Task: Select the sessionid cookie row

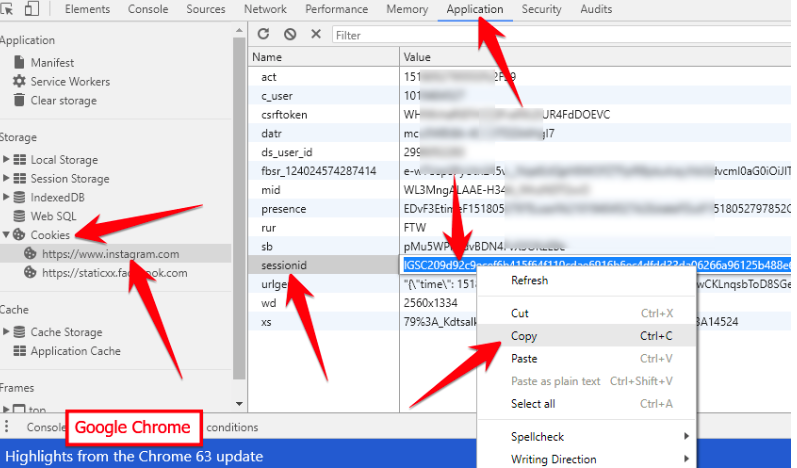Action: [285, 266]
